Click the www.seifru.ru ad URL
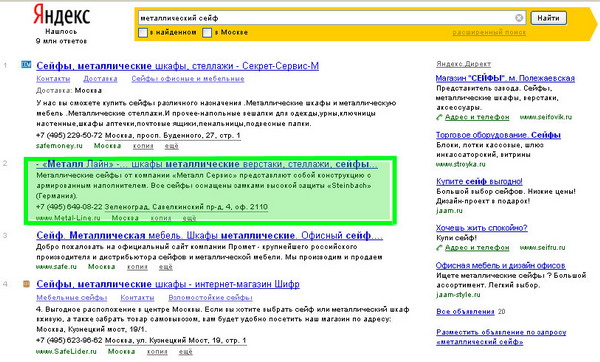This screenshot has height=362, width=600. click(543, 248)
